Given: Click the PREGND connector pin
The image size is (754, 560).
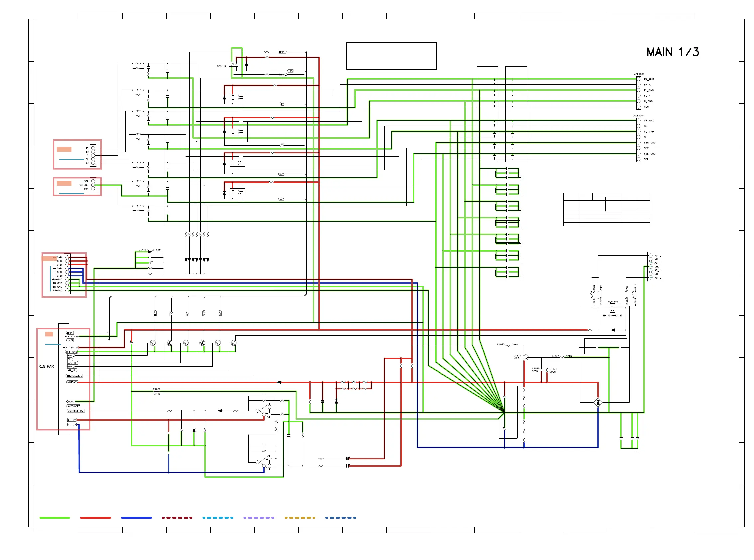Looking at the screenshot, I should pos(67,291).
